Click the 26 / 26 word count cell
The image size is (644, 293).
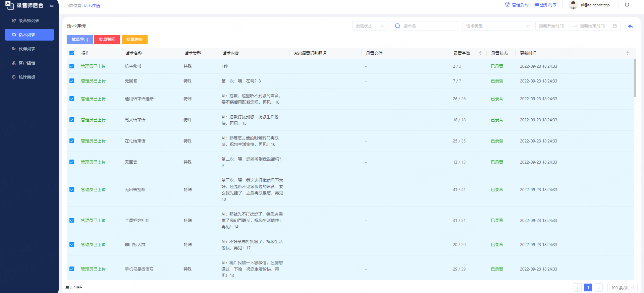click(459, 99)
